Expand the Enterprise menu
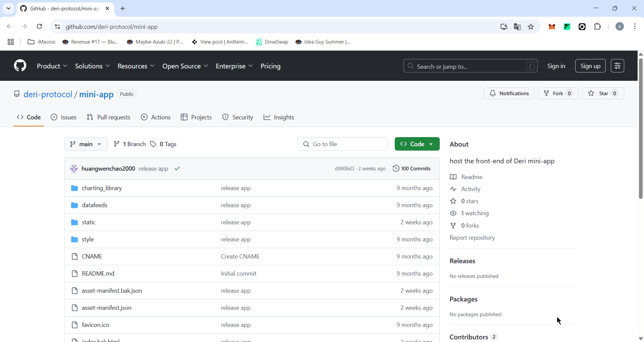The image size is (644, 342). pos(234,66)
